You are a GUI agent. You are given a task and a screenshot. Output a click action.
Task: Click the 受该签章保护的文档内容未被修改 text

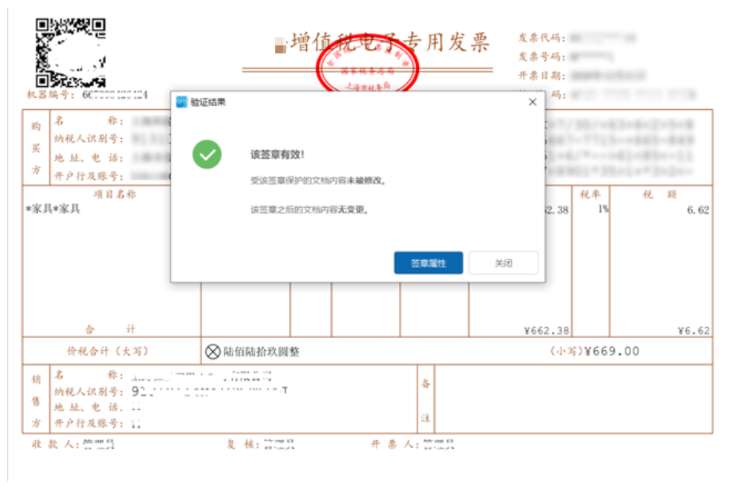(x=318, y=181)
